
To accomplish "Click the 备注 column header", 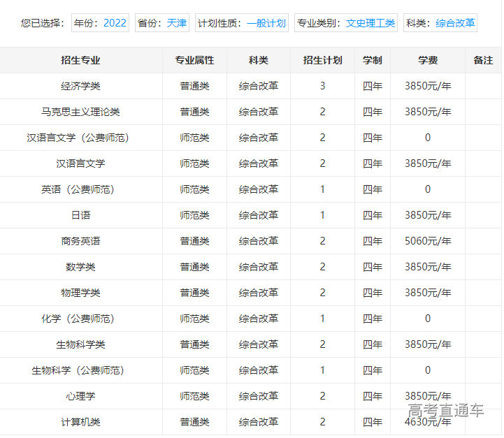I will click(483, 60).
